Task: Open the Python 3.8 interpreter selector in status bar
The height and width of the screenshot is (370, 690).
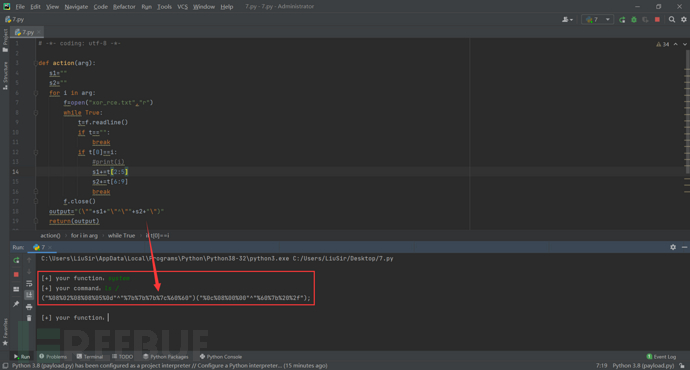Action: (643, 366)
